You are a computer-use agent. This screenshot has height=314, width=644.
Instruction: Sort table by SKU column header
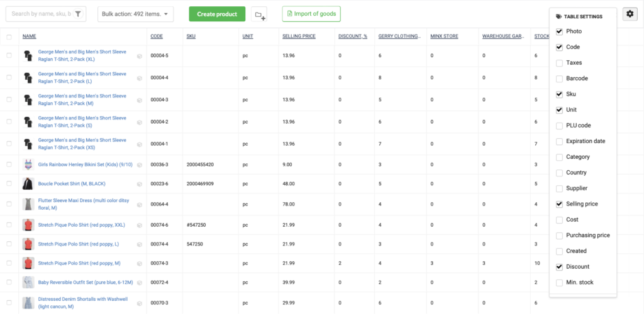191,36
